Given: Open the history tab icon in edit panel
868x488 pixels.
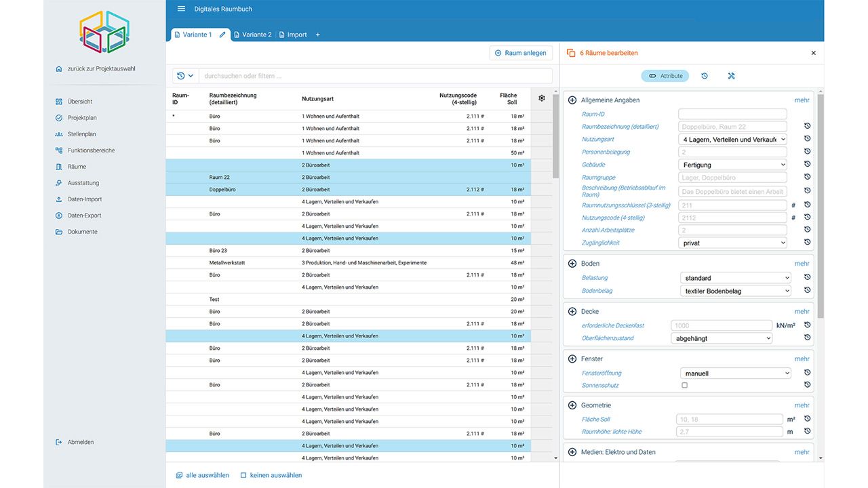Looking at the screenshot, I should (x=705, y=76).
